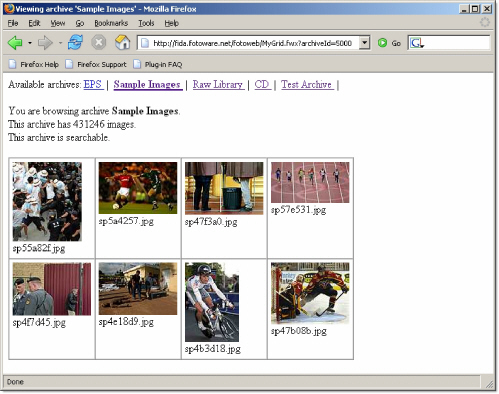Select the track runners thumbnail sp57e531.jpg
Screen dimensions: 499x394
(x=310, y=182)
